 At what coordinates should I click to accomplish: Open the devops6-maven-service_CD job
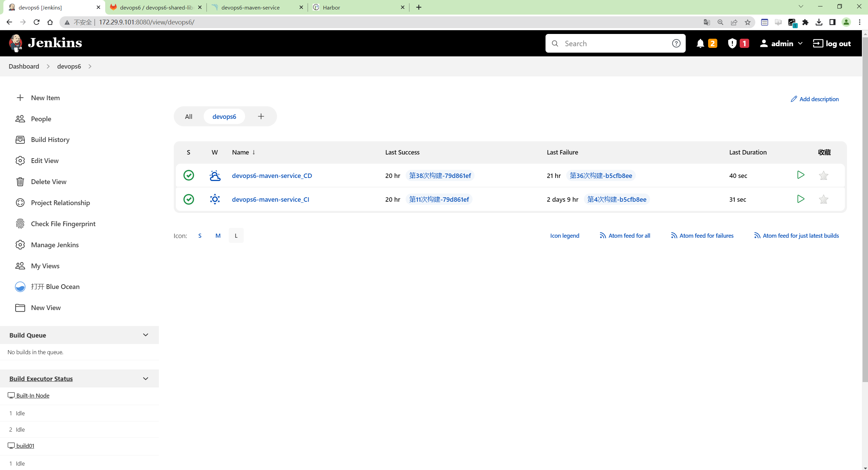pyautogui.click(x=272, y=176)
